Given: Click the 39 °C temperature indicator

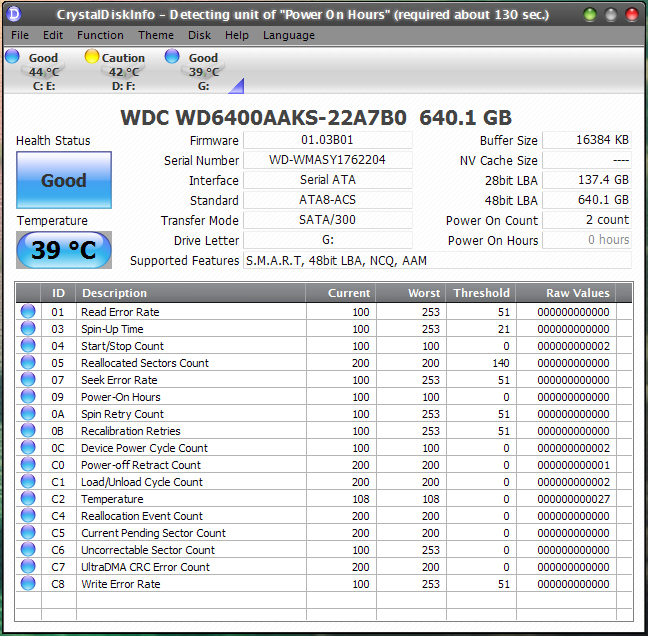Looking at the screenshot, I should [x=64, y=250].
